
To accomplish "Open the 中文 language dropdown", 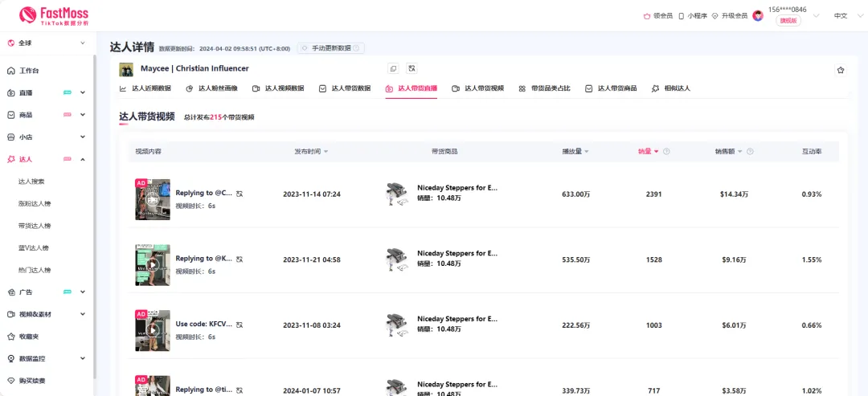I will [841, 15].
